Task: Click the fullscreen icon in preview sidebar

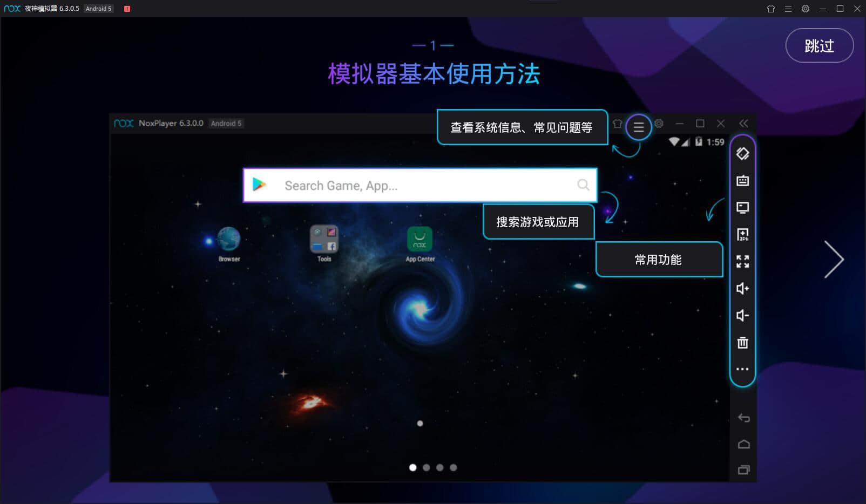Action: click(x=742, y=262)
